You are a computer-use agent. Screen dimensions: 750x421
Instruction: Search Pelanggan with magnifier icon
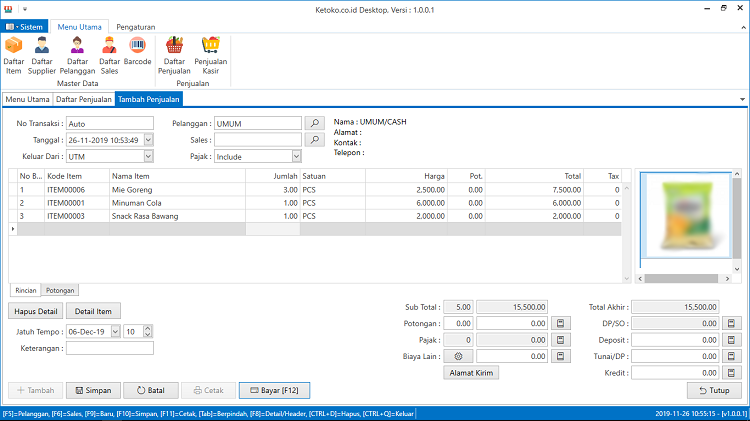pyautogui.click(x=315, y=123)
